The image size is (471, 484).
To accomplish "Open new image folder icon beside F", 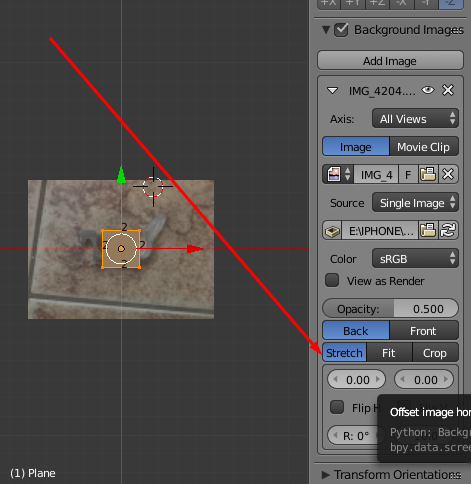I will click(428, 174).
